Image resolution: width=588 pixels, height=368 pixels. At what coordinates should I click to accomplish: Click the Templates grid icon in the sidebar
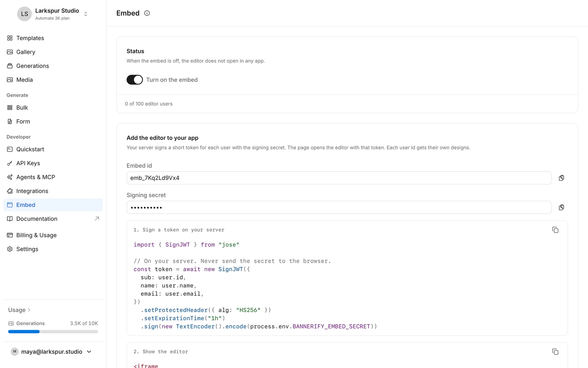[x=10, y=38]
